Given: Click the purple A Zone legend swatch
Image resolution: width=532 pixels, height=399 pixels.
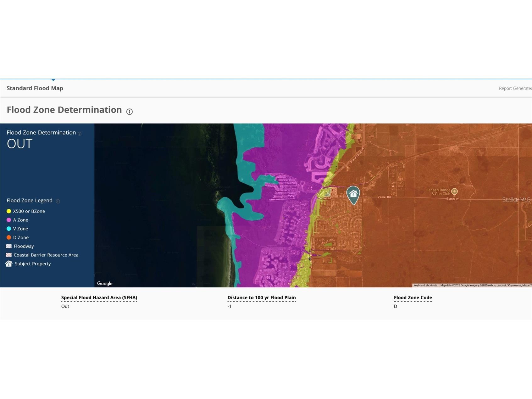Looking at the screenshot, I should 9,220.
